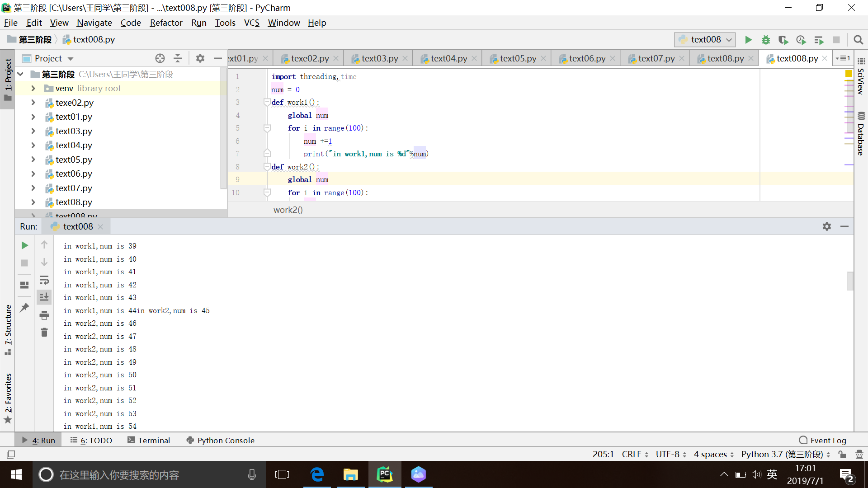Image resolution: width=868 pixels, height=488 pixels.
Task: Open the Python 3.7 interpreter selector
Action: point(785,454)
